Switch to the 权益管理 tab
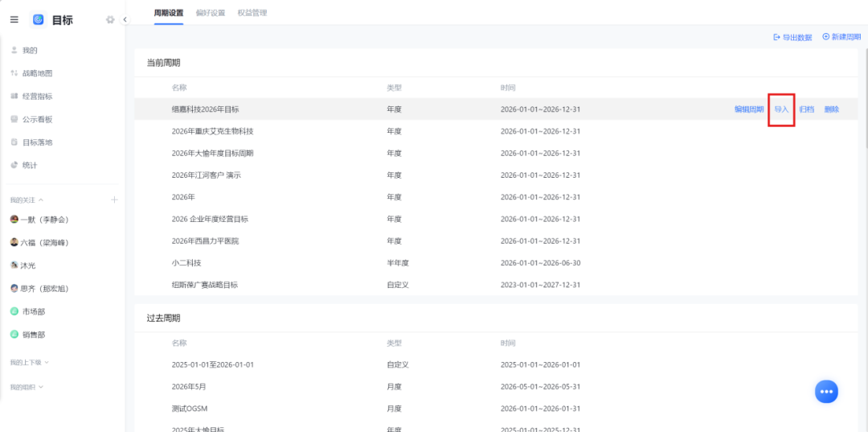The image size is (868, 432). coord(252,13)
